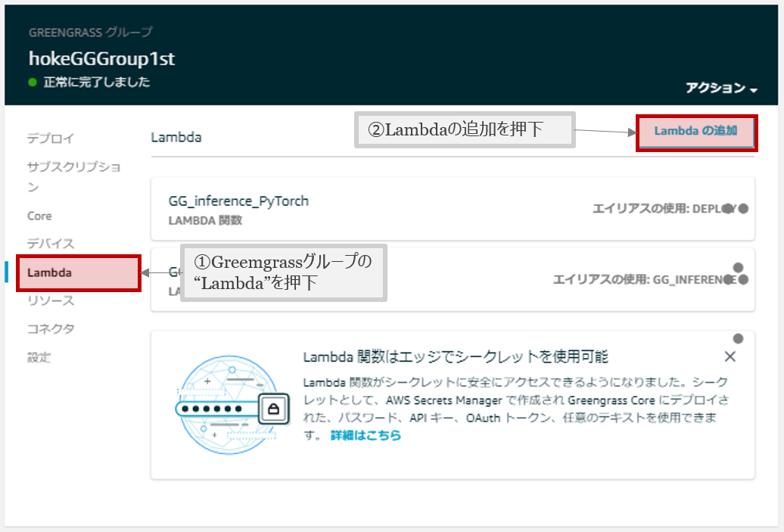Dismiss the secrets banner with the X

point(730,357)
